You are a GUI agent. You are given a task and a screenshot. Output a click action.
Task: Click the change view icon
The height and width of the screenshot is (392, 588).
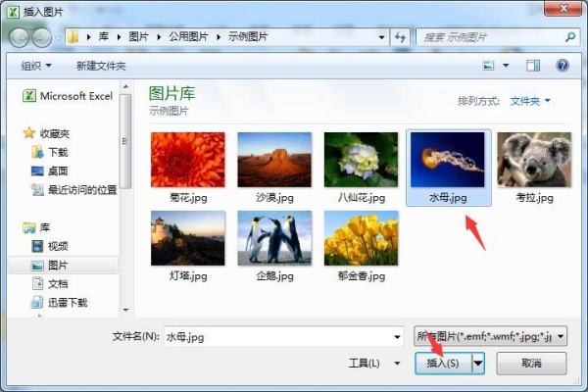tap(488, 66)
